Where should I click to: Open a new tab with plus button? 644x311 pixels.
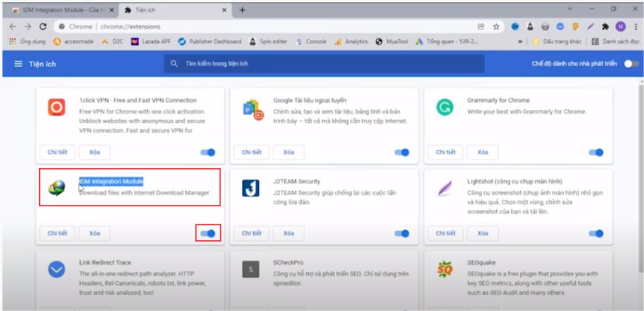pos(242,10)
